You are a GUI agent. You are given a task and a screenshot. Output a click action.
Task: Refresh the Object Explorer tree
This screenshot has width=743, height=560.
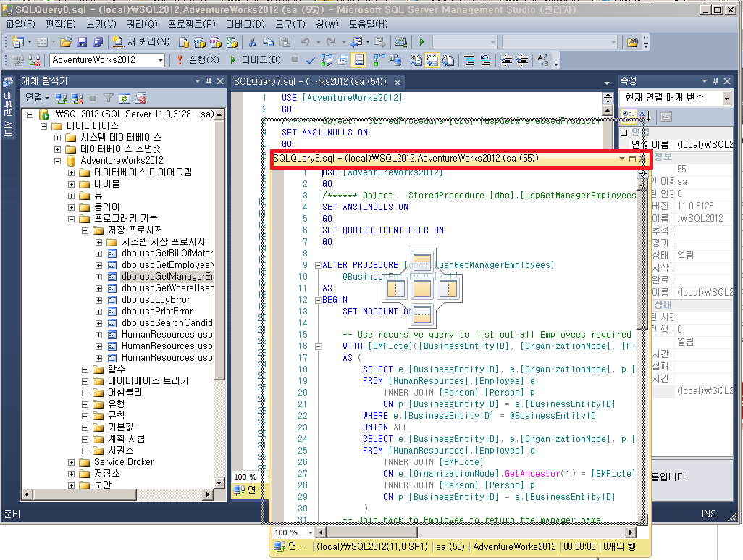pos(125,98)
